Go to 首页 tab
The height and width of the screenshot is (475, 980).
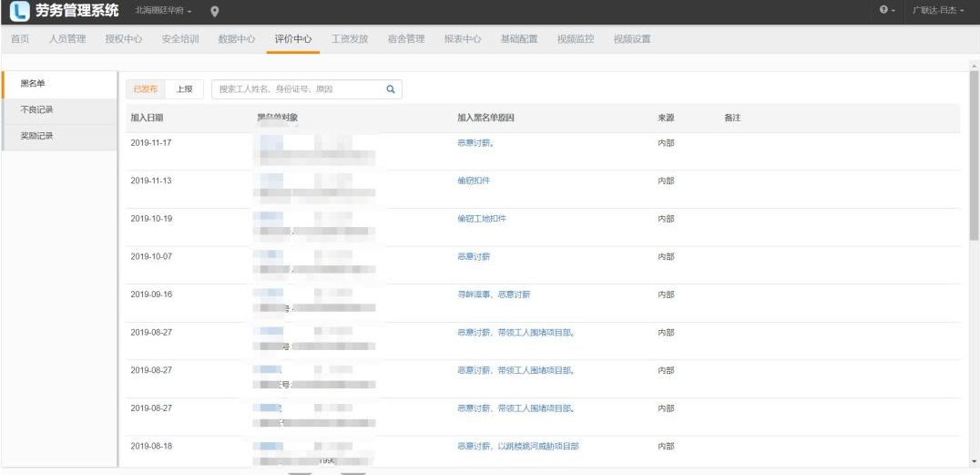coord(20,39)
